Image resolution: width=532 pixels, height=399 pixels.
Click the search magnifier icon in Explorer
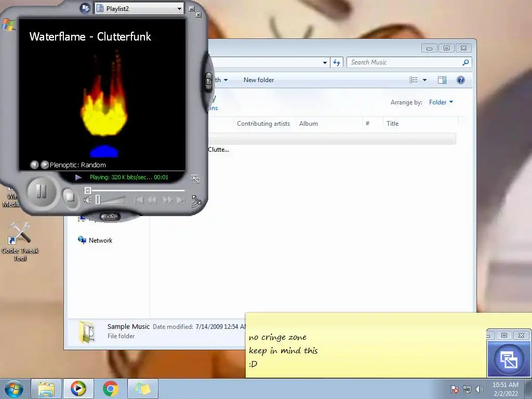466,62
